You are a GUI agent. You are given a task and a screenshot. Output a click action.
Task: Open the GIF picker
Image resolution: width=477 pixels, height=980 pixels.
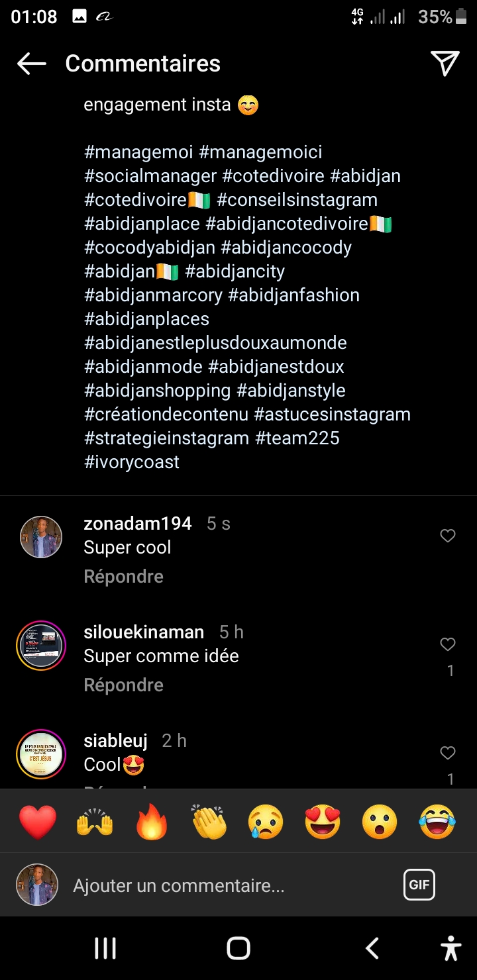pos(419,885)
